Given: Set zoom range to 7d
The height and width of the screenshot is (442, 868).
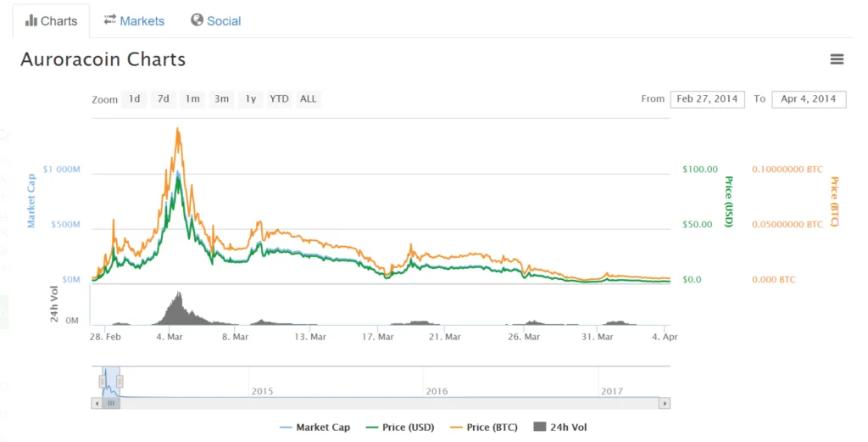Looking at the screenshot, I should pos(164,99).
